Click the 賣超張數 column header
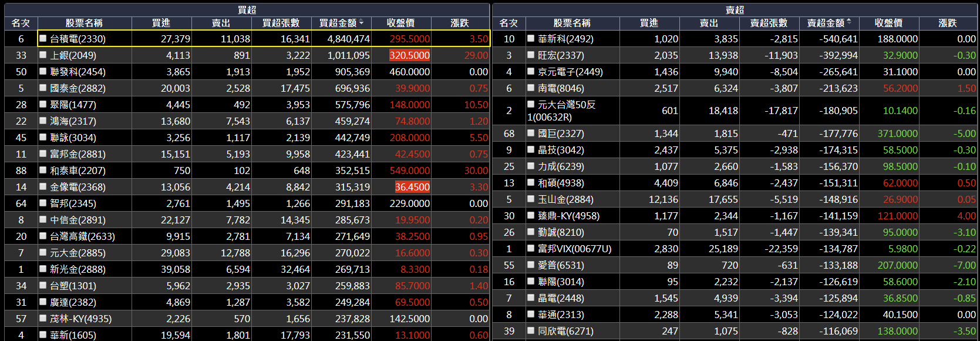The width and height of the screenshot is (980, 341). [769, 23]
